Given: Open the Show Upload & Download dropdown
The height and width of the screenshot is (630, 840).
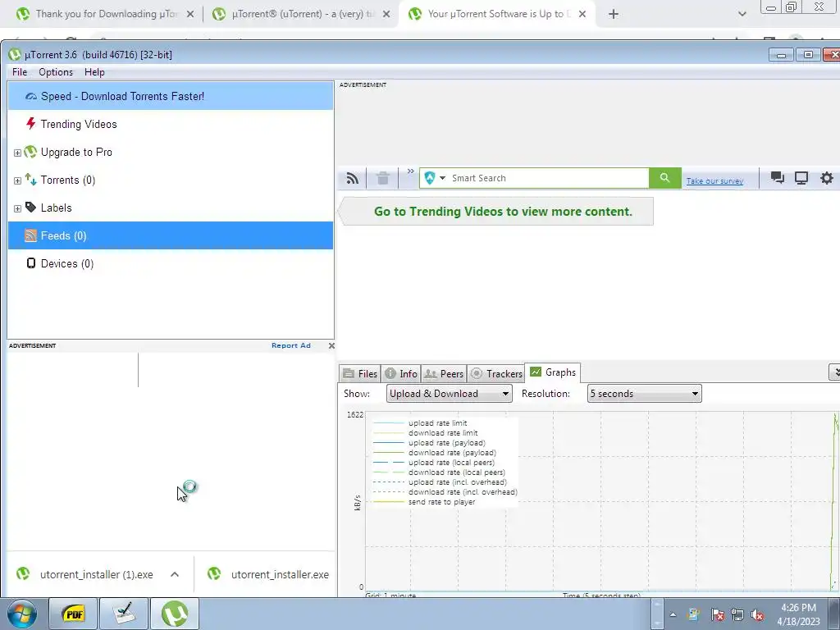Looking at the screenshot, I should (449, 394).
